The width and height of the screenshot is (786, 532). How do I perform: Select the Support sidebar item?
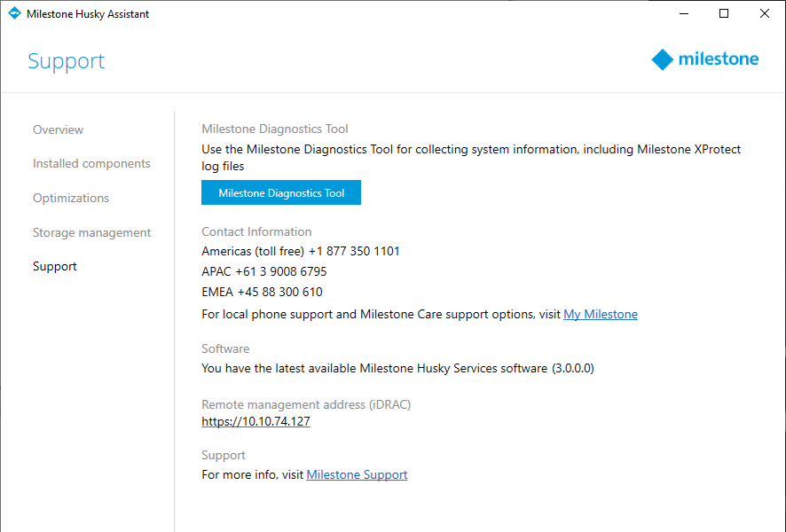55,266
